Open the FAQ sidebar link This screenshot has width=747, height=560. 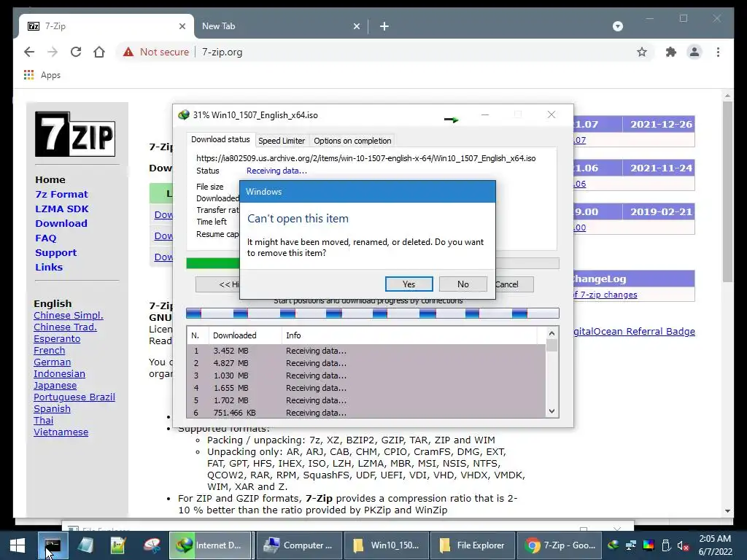pos(46,238)
